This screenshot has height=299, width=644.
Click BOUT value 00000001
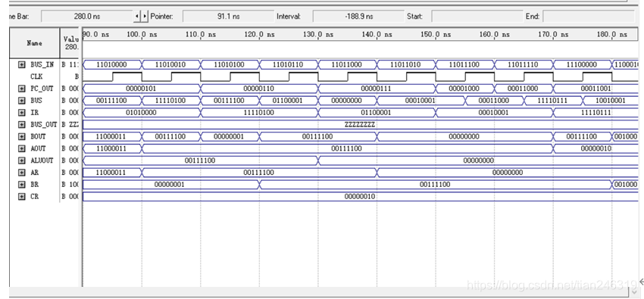click(x=229, y=136)
